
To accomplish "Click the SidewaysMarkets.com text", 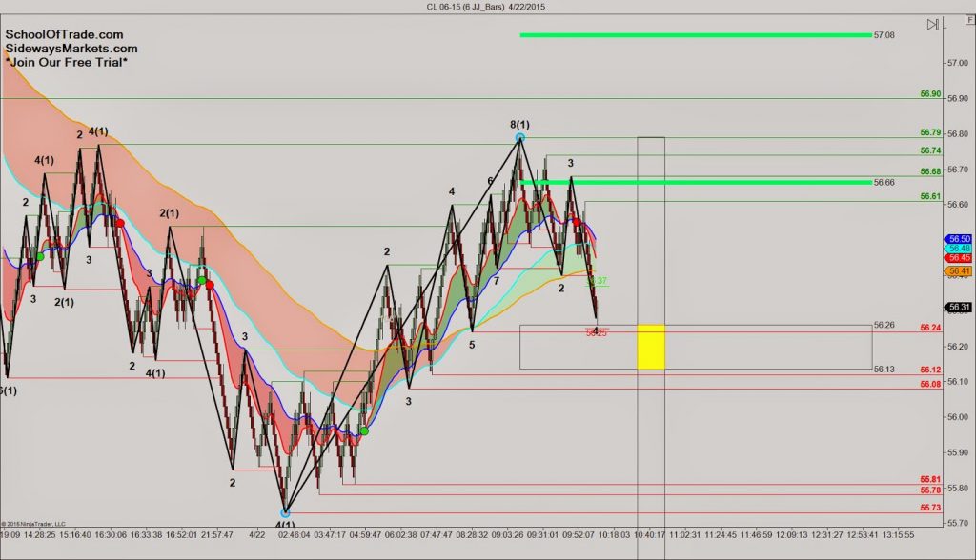I will click(71, 49).
